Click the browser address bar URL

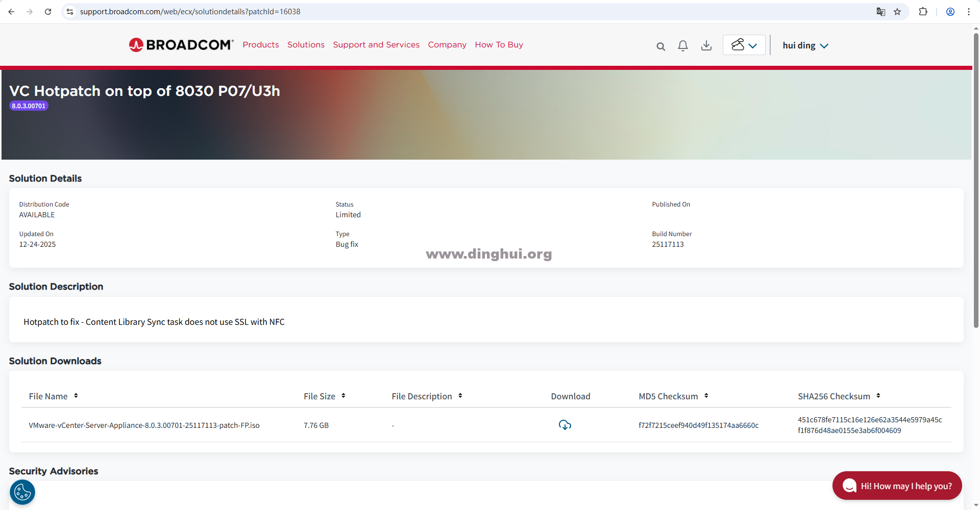point(190,12)
